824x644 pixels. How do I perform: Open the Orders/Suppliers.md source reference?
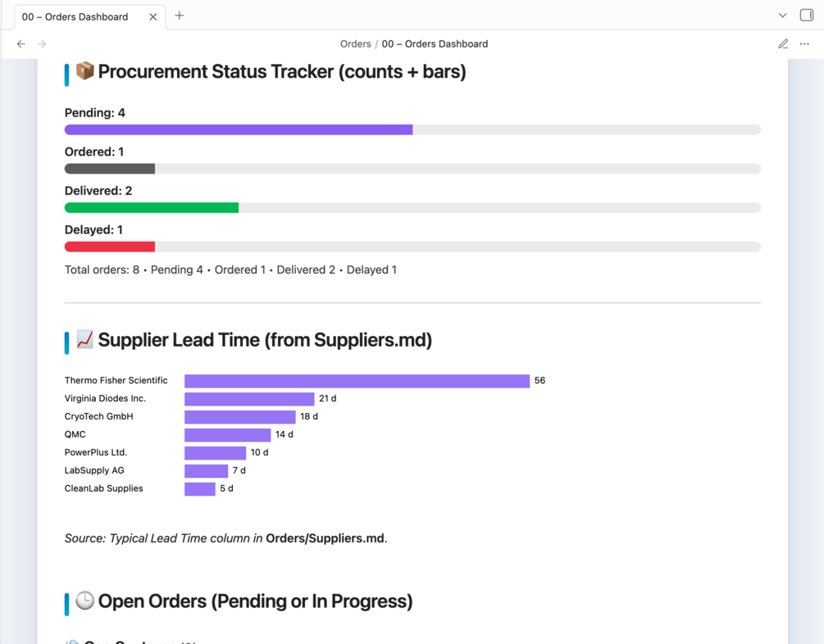(x=325, y=538)
